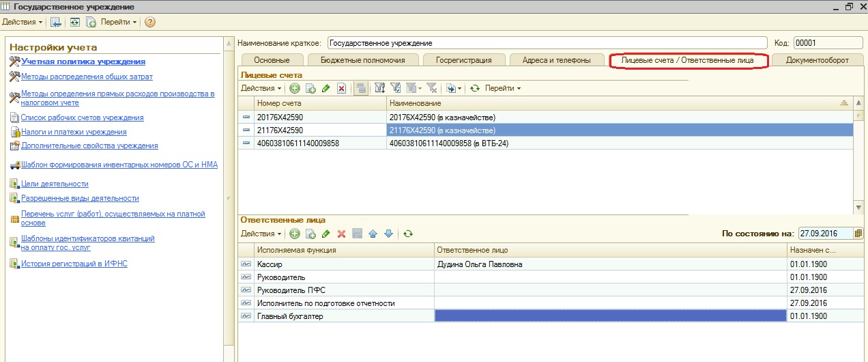Switch to Адреса и телефоны tab
This screenshot has height=362, width=868.
(556, 60)
